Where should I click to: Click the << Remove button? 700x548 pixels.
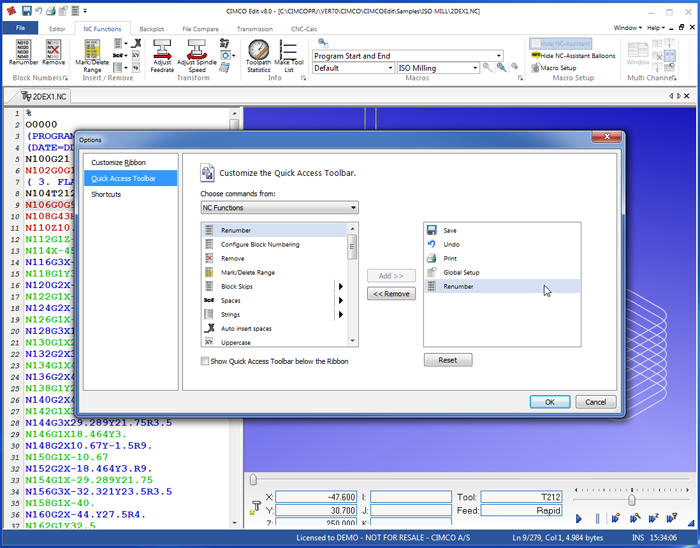tap(391, 294)
